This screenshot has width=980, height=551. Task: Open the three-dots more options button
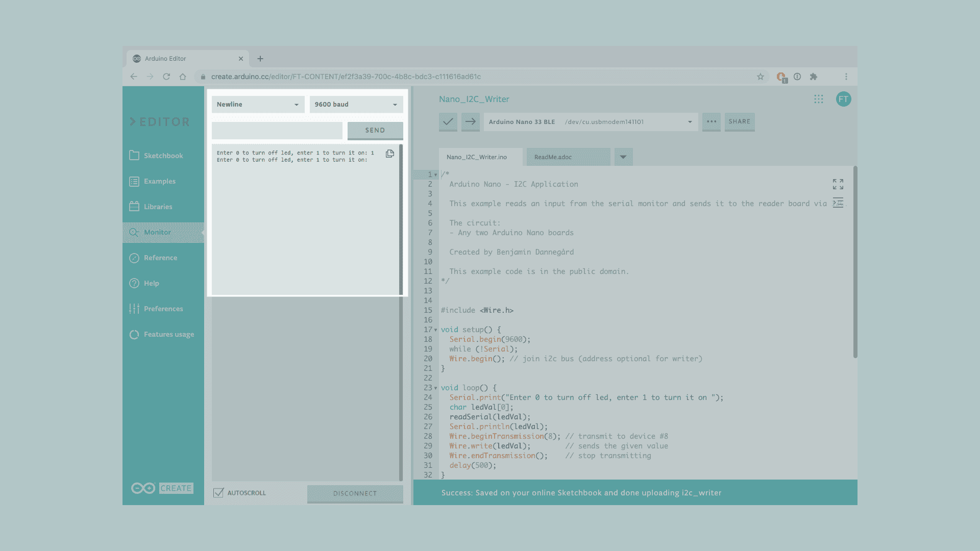(x=711, y=121)
